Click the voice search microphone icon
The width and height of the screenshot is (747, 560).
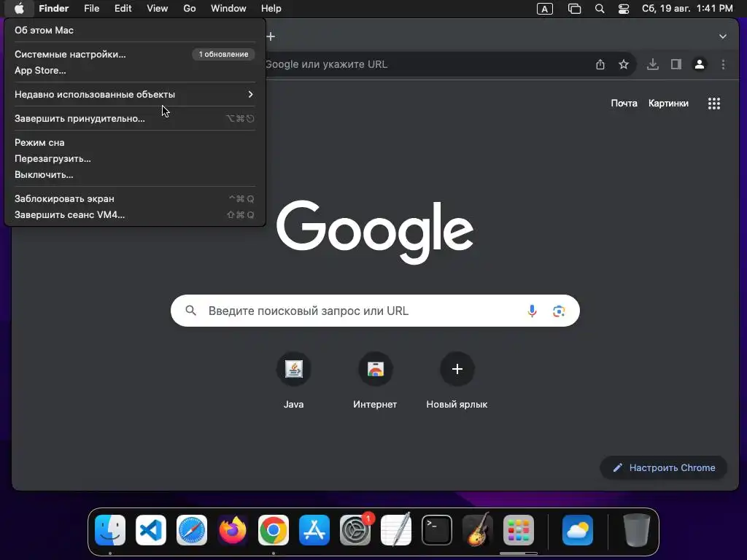(x=532, y=311)
